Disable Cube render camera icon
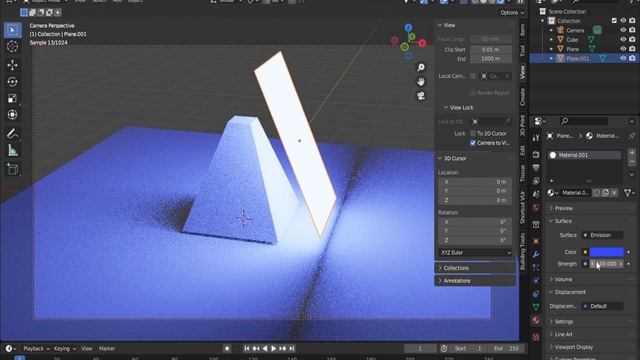This screenshot has width=640, height=360. 632,40
